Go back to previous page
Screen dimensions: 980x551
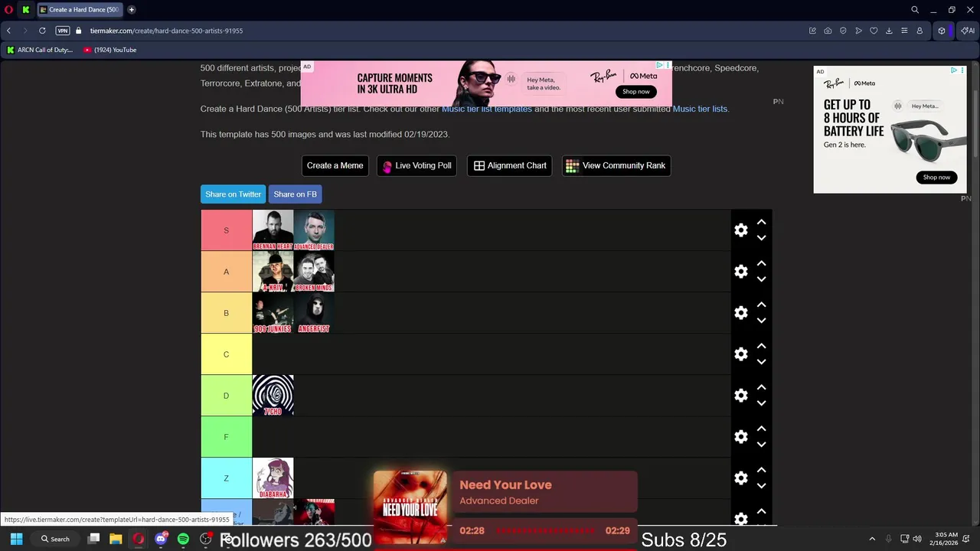point(8,31)
